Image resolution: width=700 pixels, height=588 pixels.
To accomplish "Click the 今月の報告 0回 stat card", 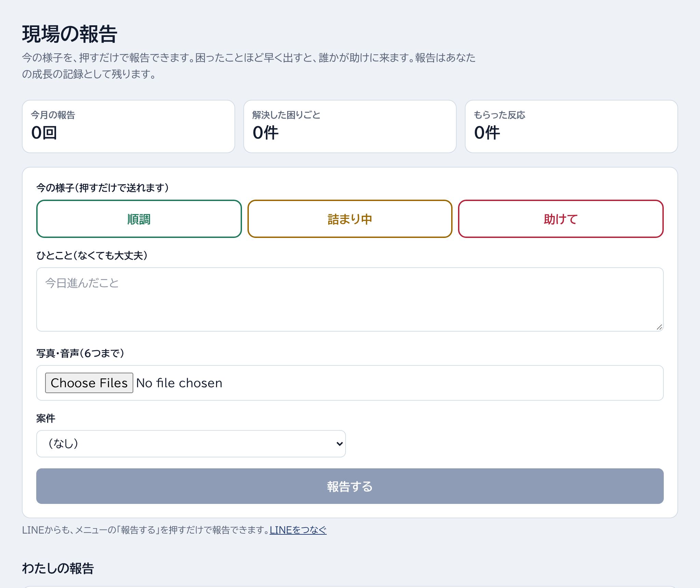I will click(x=129, y=126).
